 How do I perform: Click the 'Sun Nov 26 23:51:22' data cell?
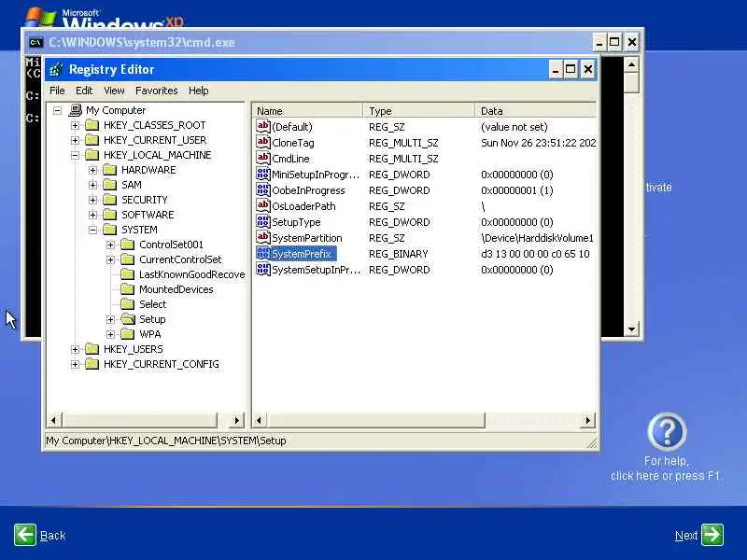click(x=539, y=143)
